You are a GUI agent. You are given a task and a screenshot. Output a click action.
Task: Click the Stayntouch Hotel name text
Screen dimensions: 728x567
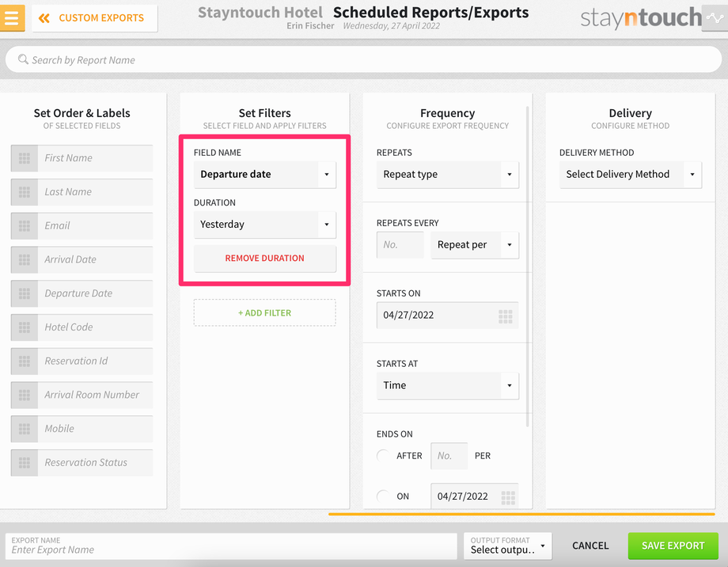click(260, 13)
